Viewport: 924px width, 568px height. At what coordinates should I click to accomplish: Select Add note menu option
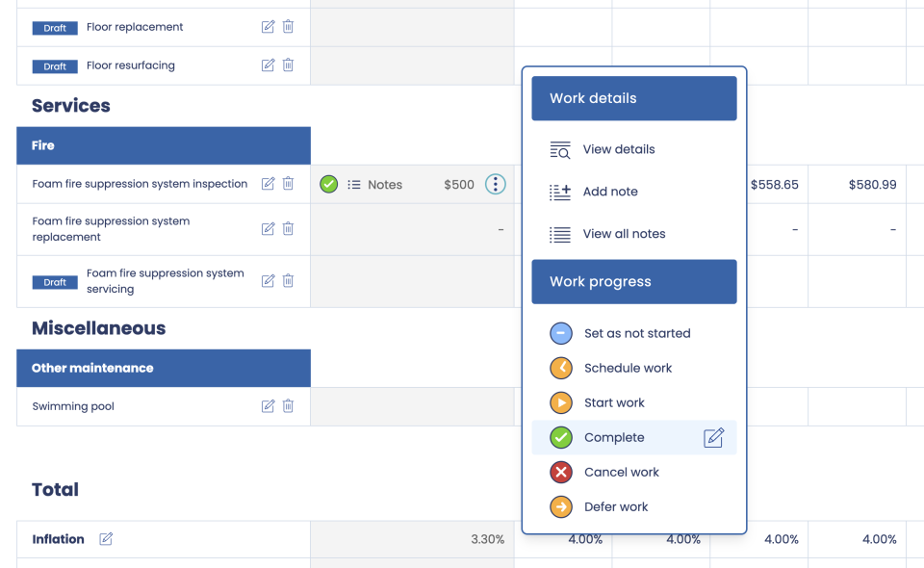[610, 192]
